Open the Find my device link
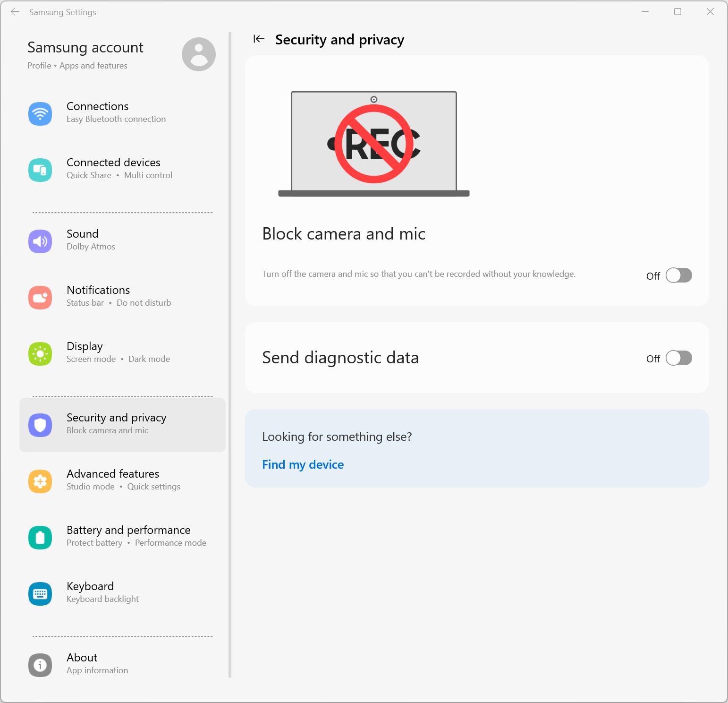 coord(303,464)
